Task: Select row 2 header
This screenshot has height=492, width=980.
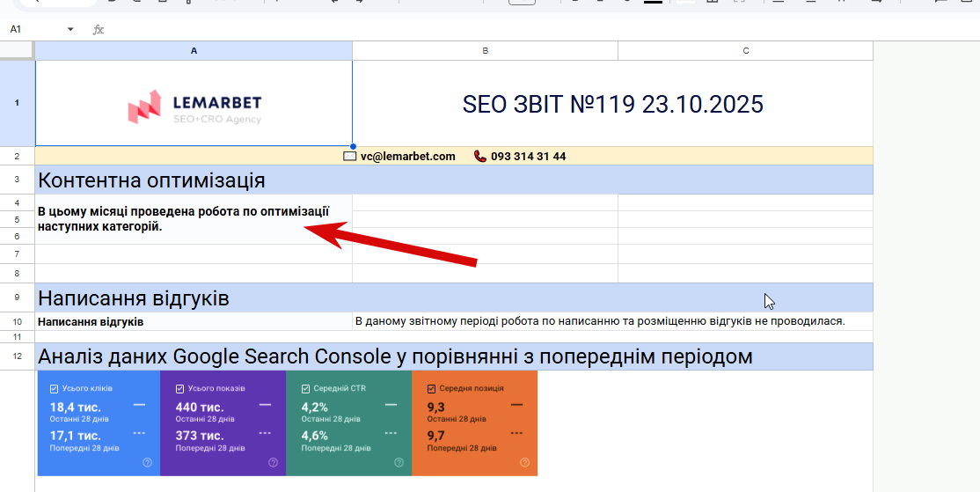Action: 18,157
